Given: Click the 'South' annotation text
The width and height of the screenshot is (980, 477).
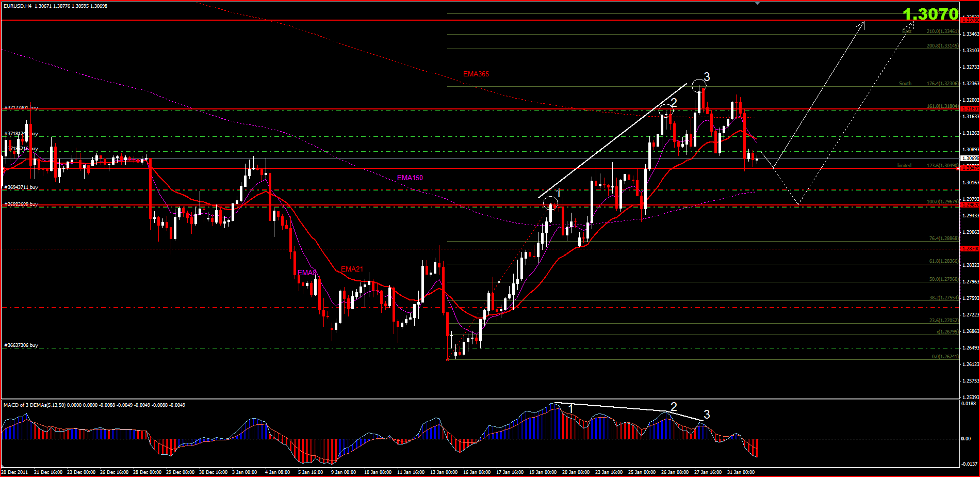Looking at the screenshot, I should click(x=905, y=84).
